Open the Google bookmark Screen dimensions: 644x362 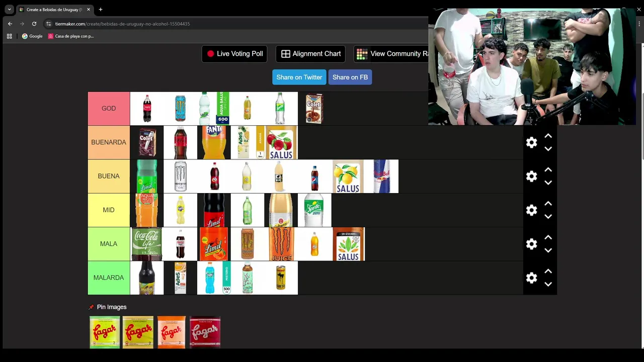[x=32, y=36]
